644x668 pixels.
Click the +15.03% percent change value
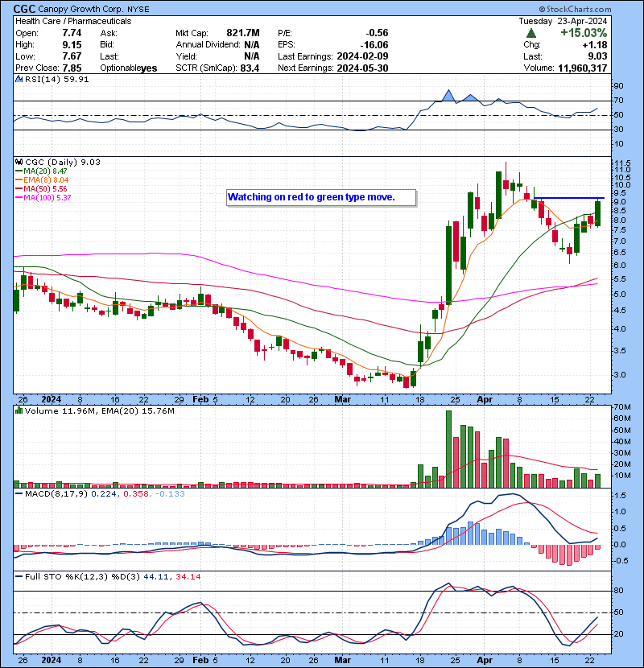[583, 33]
